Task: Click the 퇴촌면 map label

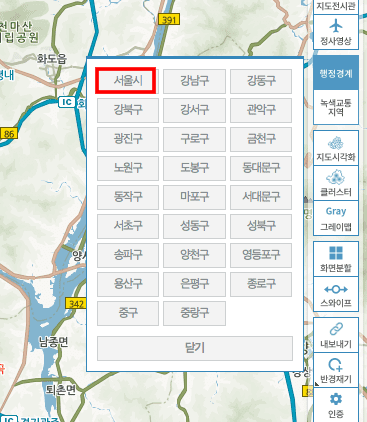Action: pos(61,390)
